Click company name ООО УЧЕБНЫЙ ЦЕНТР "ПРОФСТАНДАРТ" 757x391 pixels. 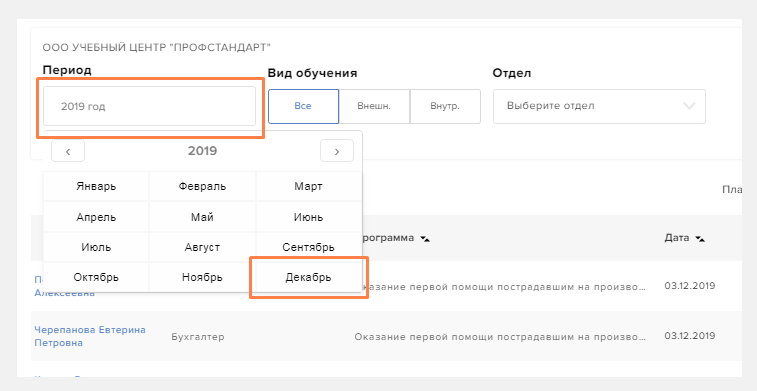[156, 47]
